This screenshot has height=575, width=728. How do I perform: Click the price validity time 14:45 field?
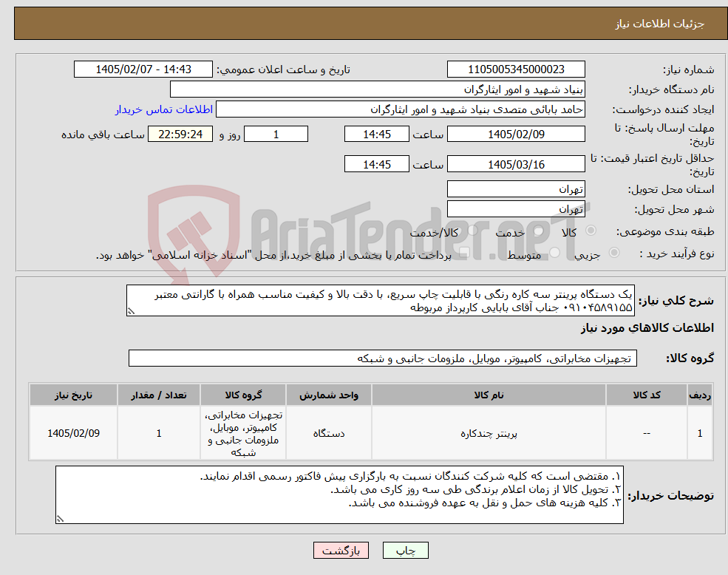[376, 164]
